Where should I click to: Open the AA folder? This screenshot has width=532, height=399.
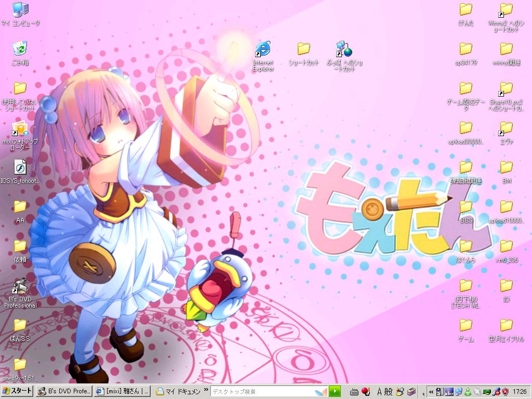coord(20,211)
